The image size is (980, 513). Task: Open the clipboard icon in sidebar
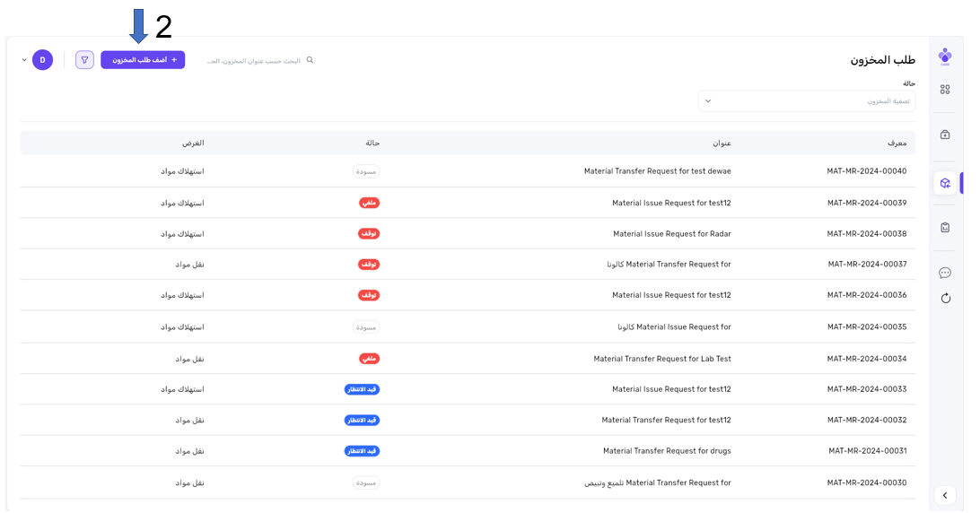tap(945, 228)
